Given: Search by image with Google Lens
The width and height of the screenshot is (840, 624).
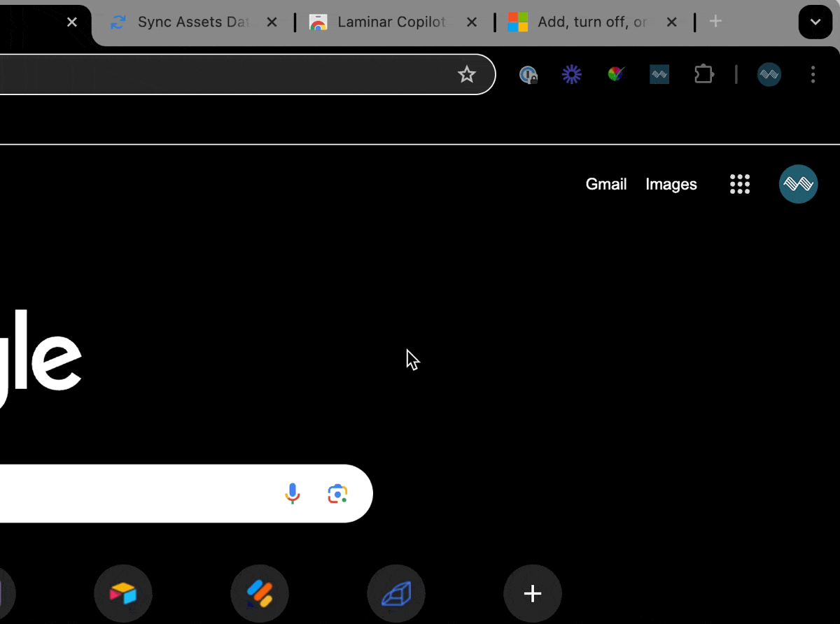Looking at the screenshot, I should click(x=337, y=494).
